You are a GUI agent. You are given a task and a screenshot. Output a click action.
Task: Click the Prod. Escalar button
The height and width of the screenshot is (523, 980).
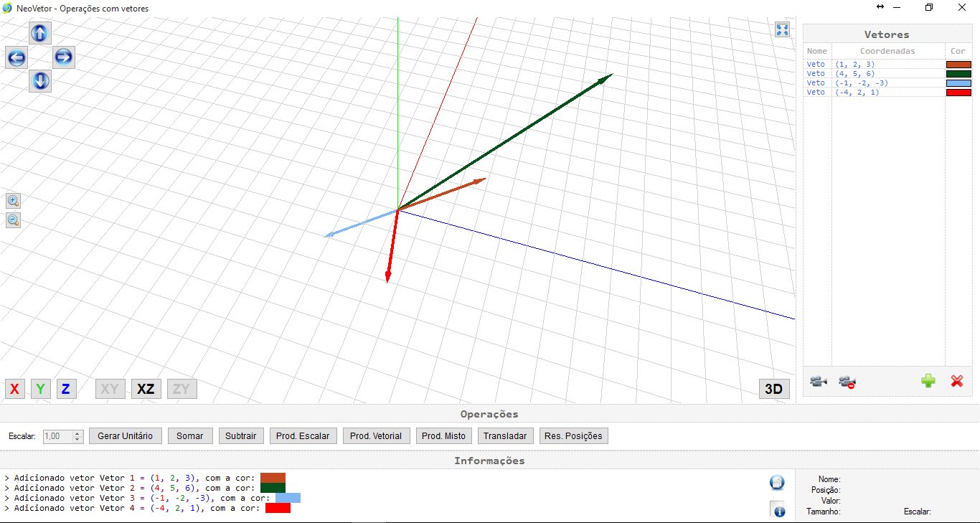303,436
